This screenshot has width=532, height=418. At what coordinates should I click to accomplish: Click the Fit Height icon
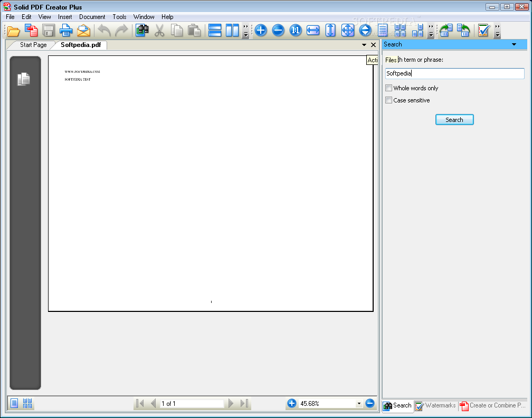[330, 31]
